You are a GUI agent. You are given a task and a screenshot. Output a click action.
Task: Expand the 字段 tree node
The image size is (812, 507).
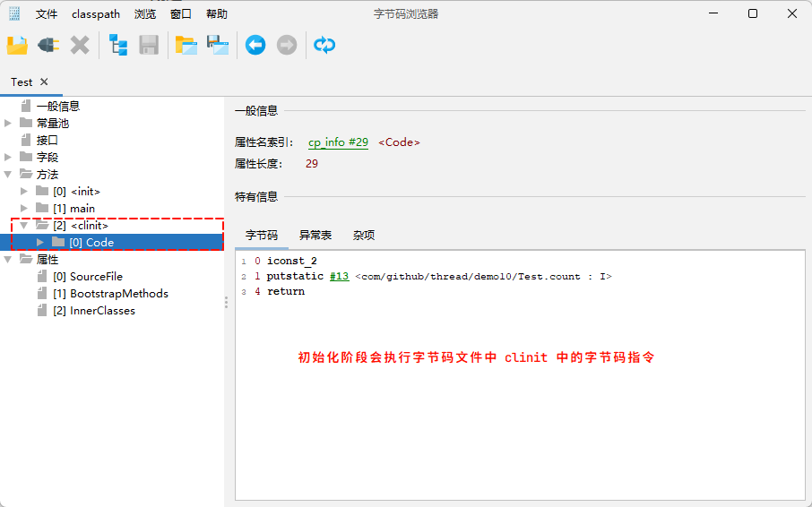8,157
